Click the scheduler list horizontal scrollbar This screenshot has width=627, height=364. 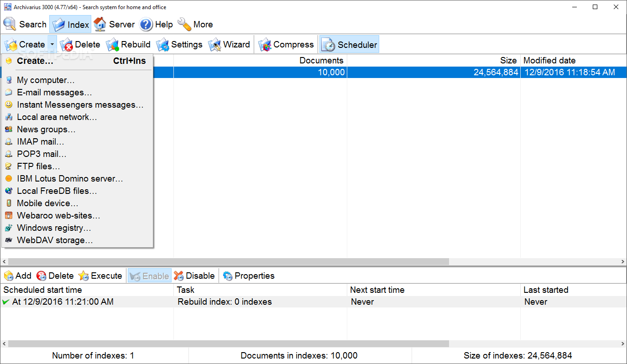click(228, 344)
